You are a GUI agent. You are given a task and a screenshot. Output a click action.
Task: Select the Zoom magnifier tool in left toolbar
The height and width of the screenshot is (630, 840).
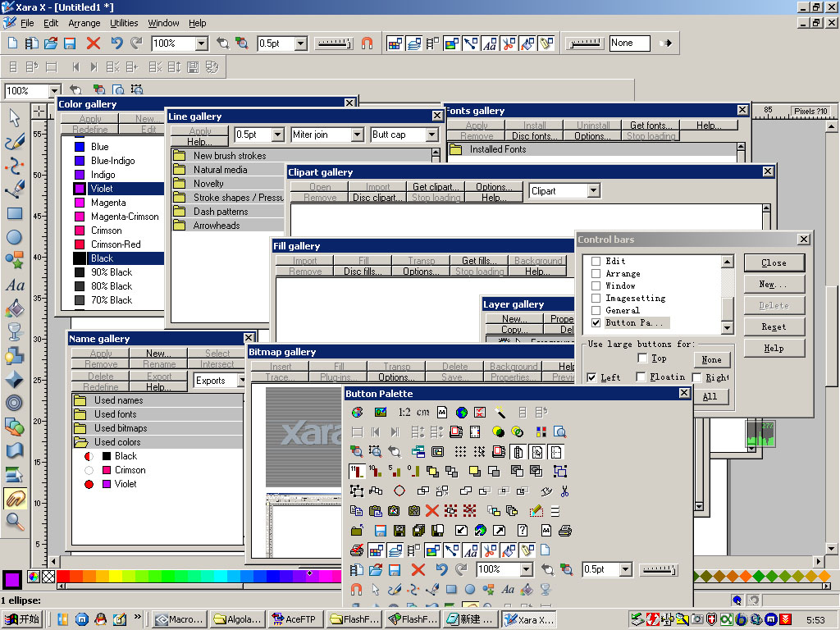point(15,521)
